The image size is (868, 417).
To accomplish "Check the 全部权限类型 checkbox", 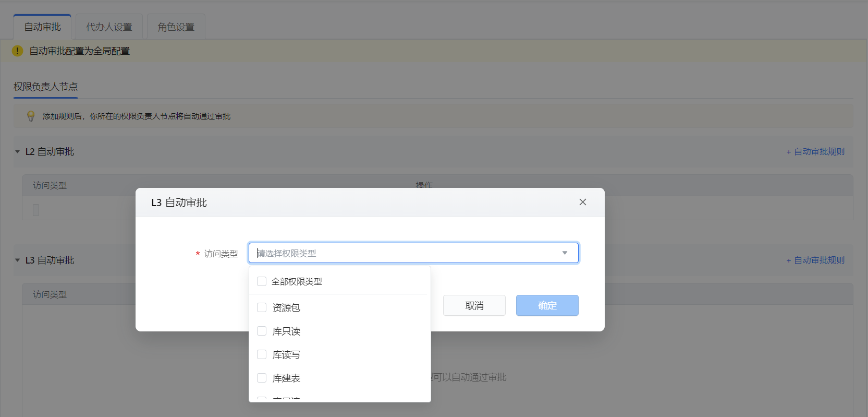I will [x=262, y=281].
